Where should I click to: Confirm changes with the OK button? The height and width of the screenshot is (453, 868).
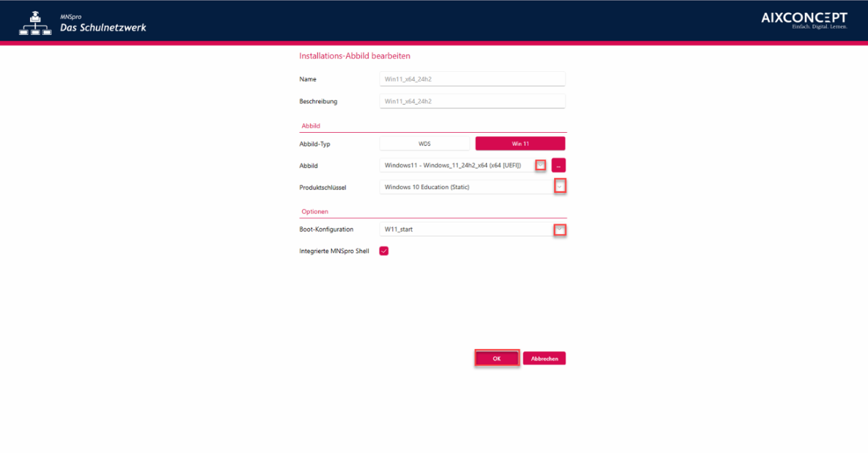[497, 359]
